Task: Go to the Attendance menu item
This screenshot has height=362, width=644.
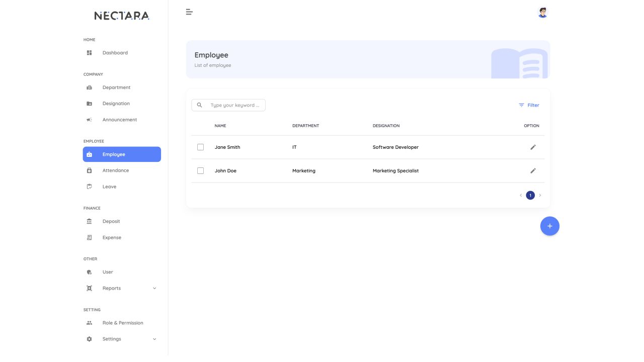Action: tap(116, 170)
